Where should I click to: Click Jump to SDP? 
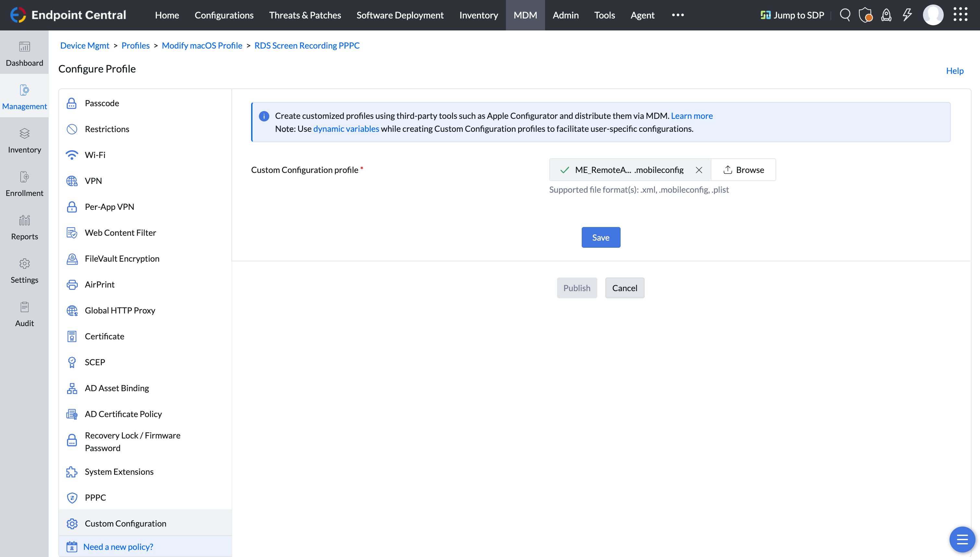point(792,15)
